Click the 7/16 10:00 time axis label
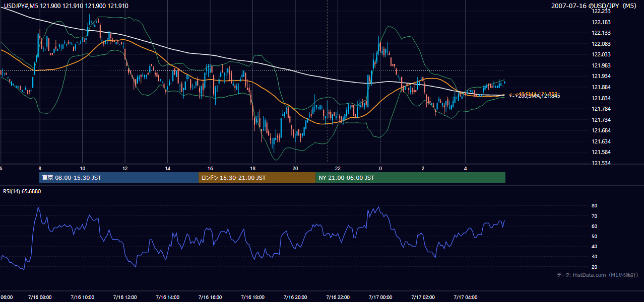The width and height of the screenshot is (644, 302). [x=82, y=297]
